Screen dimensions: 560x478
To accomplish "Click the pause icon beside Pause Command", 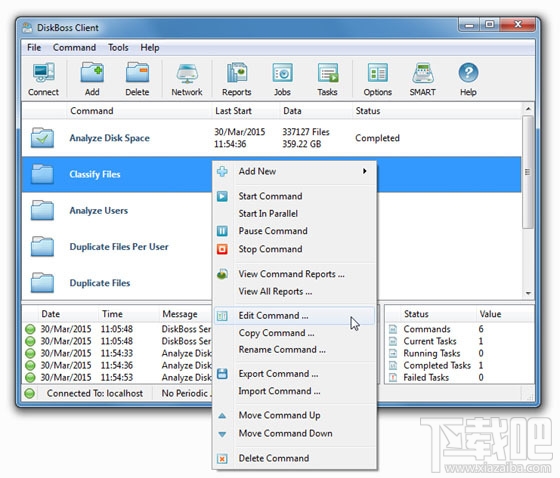I will [x=222, y=231].
